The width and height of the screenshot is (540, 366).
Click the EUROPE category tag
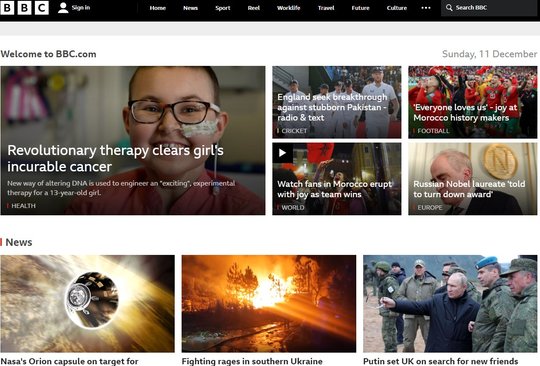click(x=430, y=208)
